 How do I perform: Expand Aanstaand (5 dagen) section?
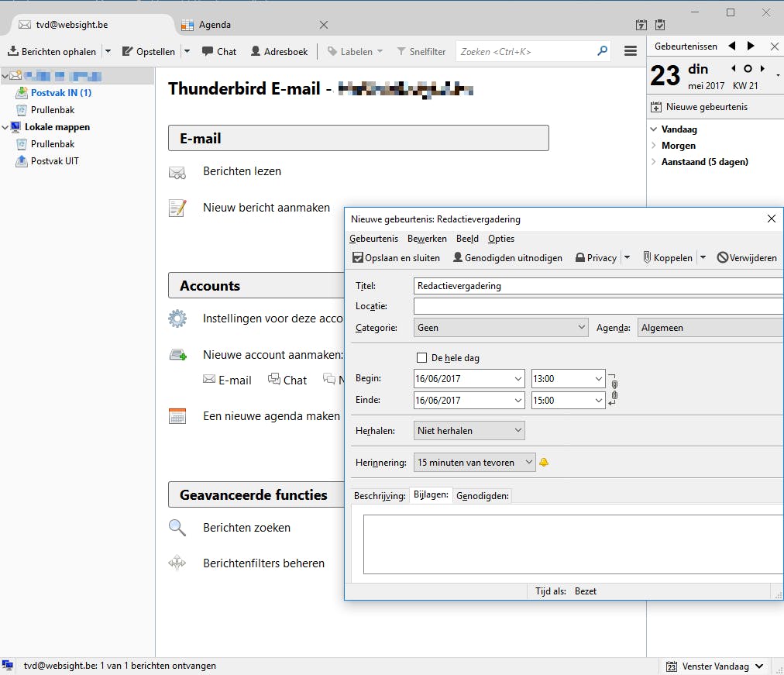tap(654, 161)
